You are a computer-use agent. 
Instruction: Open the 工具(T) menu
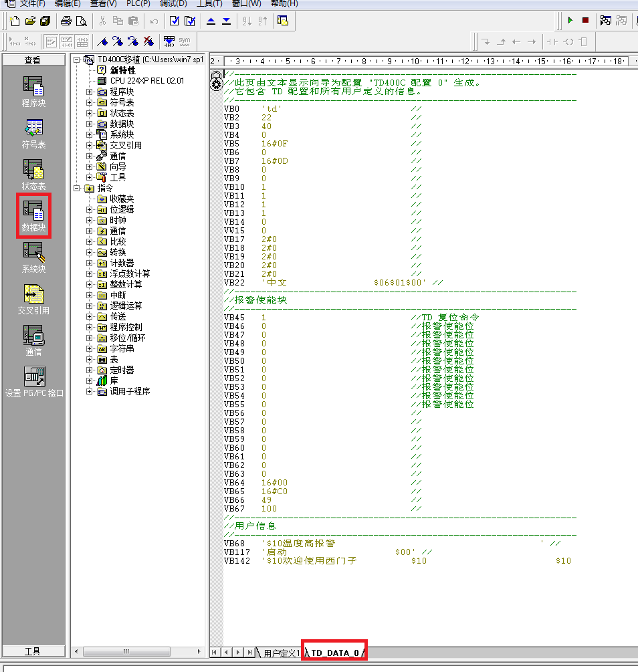coord(209,3)
